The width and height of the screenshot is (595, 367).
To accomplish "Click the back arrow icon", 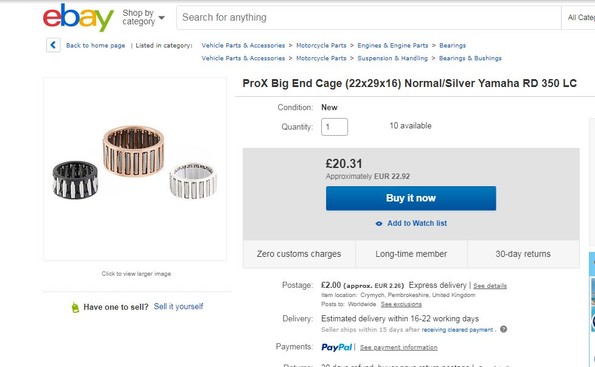I will [53, 45].
